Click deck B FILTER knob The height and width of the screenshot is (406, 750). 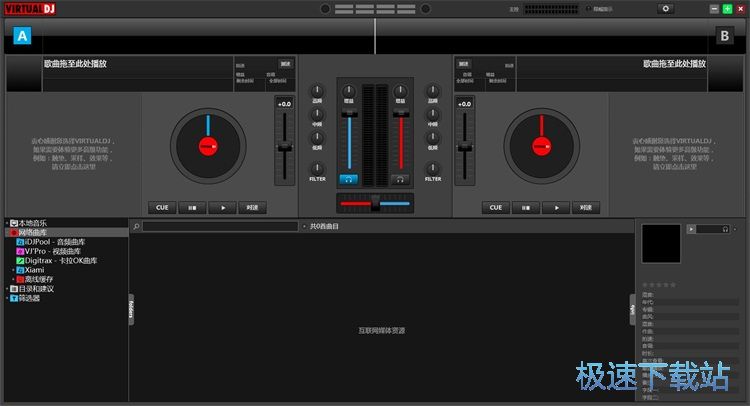click(x=432, y=168)
